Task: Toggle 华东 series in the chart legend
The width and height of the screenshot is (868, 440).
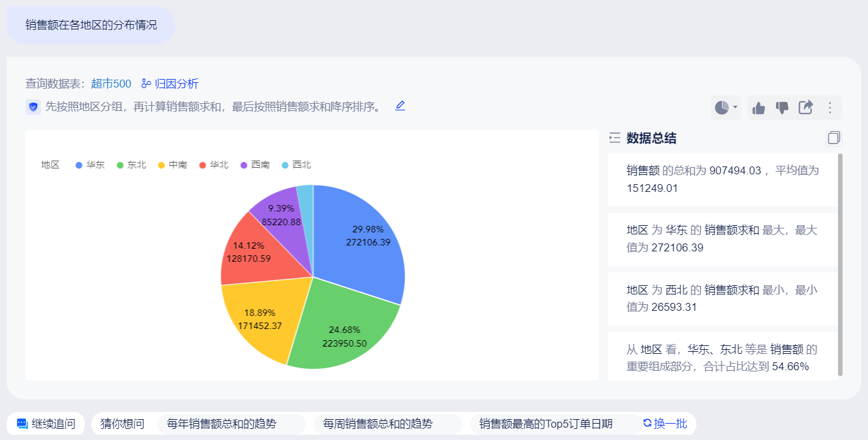Action: 90,165
